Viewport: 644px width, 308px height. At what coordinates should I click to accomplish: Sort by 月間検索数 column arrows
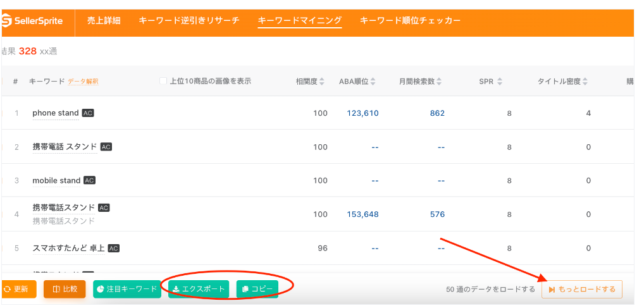tap(439, 82)
